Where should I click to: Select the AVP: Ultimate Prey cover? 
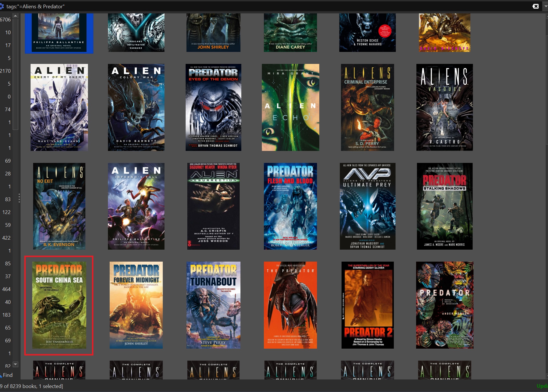pos(368,206)
